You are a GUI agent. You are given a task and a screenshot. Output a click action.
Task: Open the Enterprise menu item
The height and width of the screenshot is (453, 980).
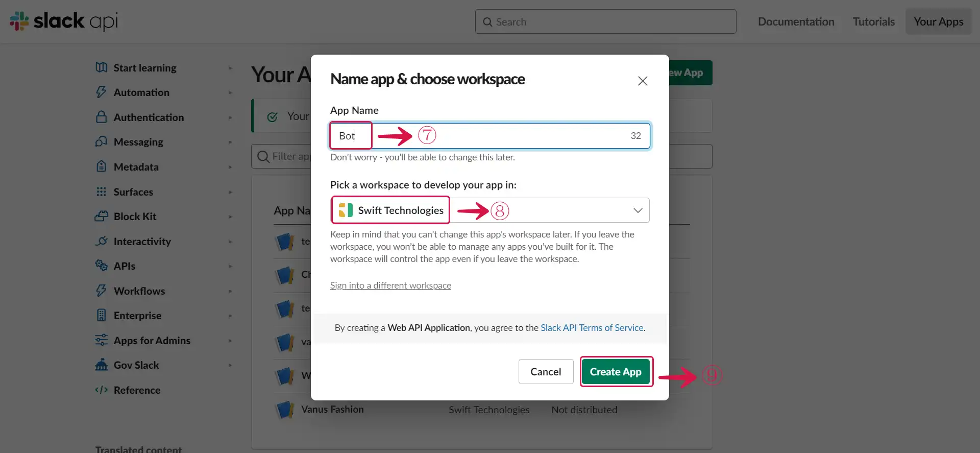137,315
